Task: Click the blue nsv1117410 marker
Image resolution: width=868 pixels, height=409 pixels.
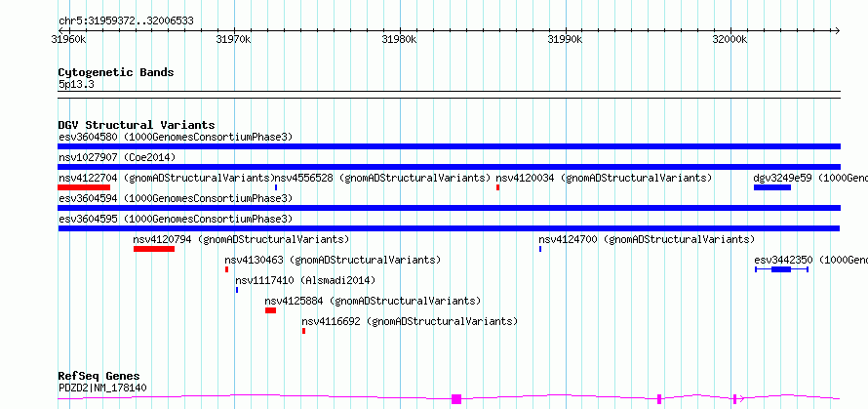Action: [237, 290]
